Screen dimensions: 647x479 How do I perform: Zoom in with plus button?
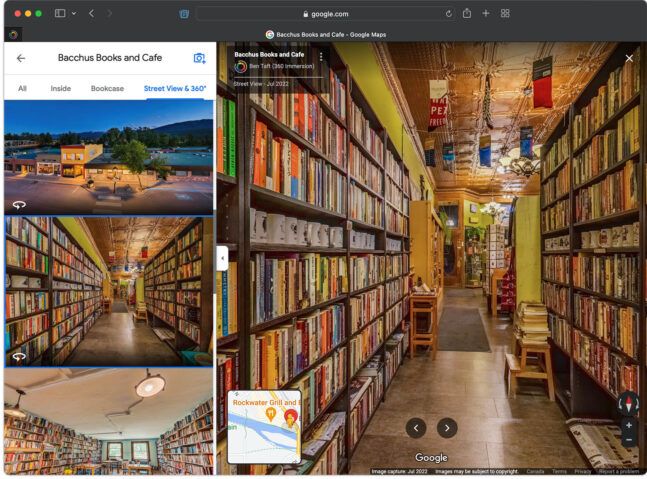pos(629,425)
